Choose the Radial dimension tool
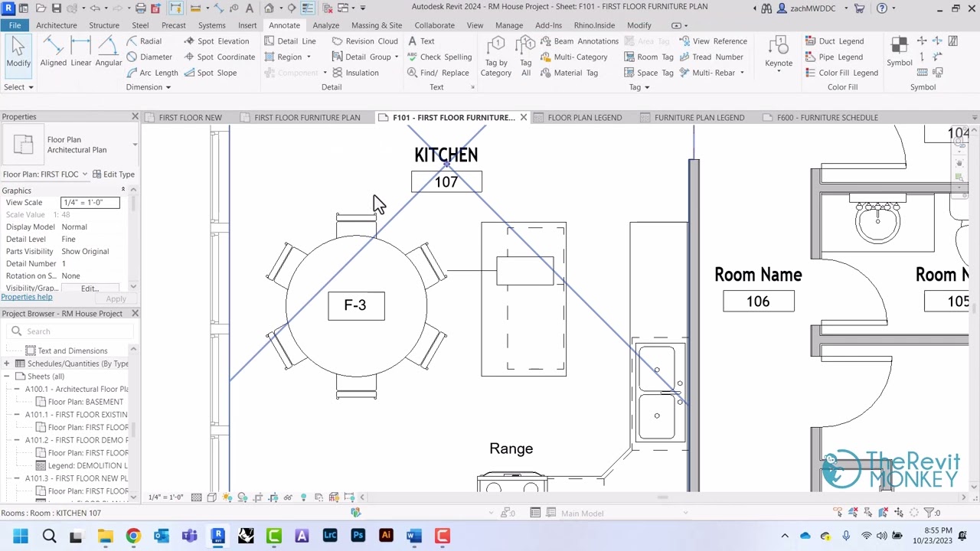980x551 pixels. coord(144,41)
